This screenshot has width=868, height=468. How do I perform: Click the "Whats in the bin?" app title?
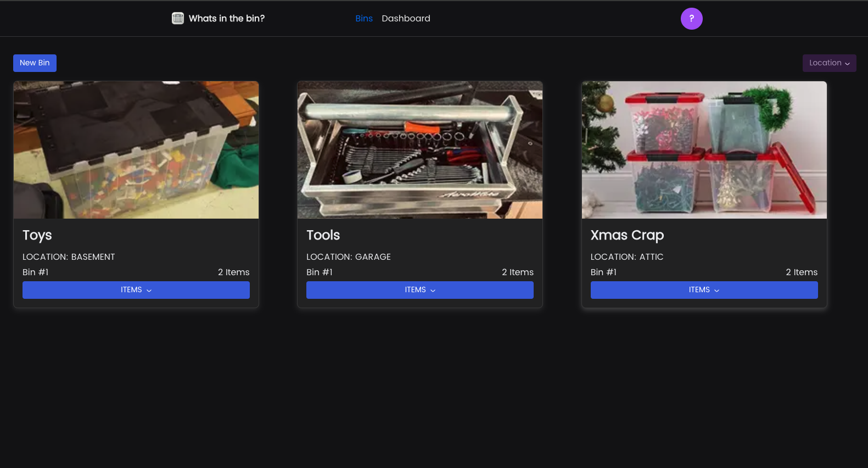click(x=226, y=19)
